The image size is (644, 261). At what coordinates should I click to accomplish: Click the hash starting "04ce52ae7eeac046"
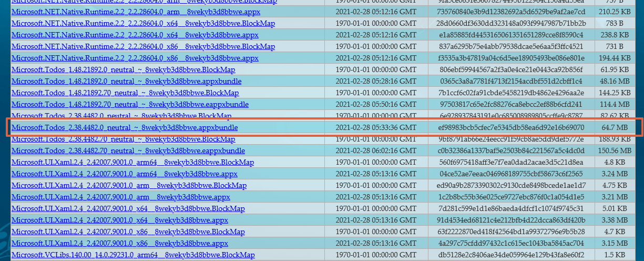click(x=511, y=174)
